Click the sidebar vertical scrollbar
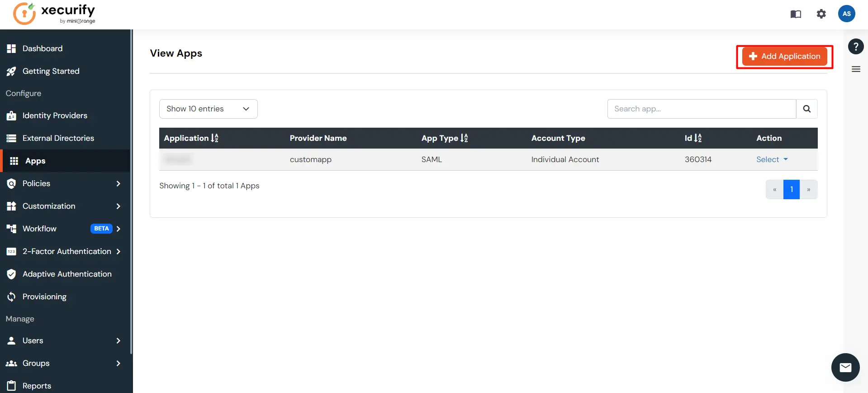The height and width of the screenshot is (393, 868). pos(131,192)
